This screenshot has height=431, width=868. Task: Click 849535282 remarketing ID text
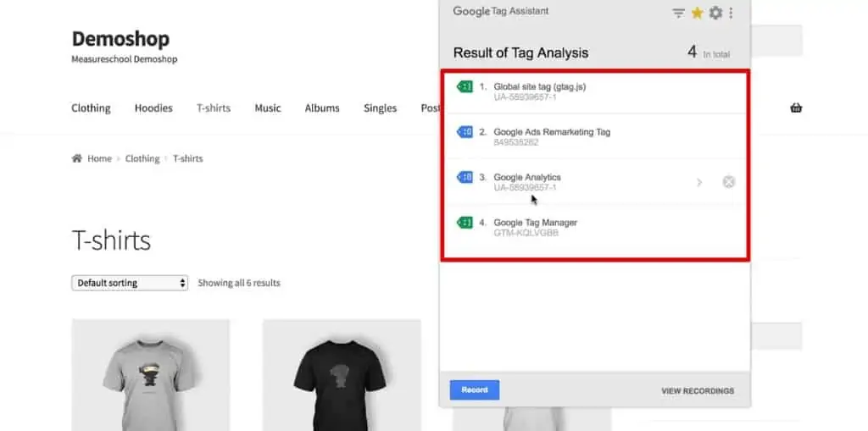pyautogui.click(x=516, y=142)
